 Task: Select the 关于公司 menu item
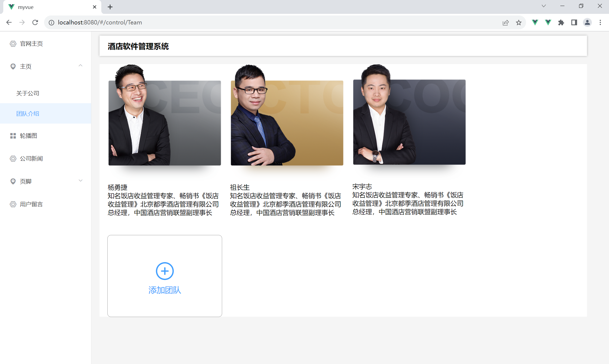28,93
